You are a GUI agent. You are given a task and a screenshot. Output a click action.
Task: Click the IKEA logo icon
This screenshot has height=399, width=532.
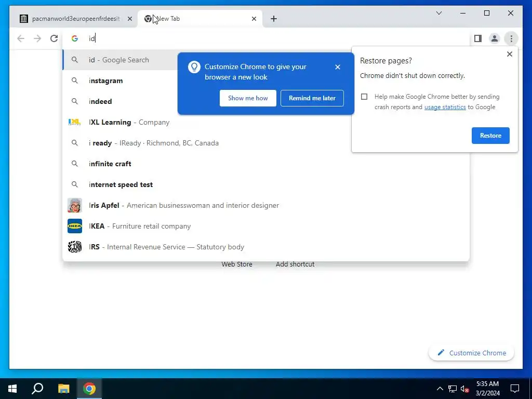tap(75, 226)
